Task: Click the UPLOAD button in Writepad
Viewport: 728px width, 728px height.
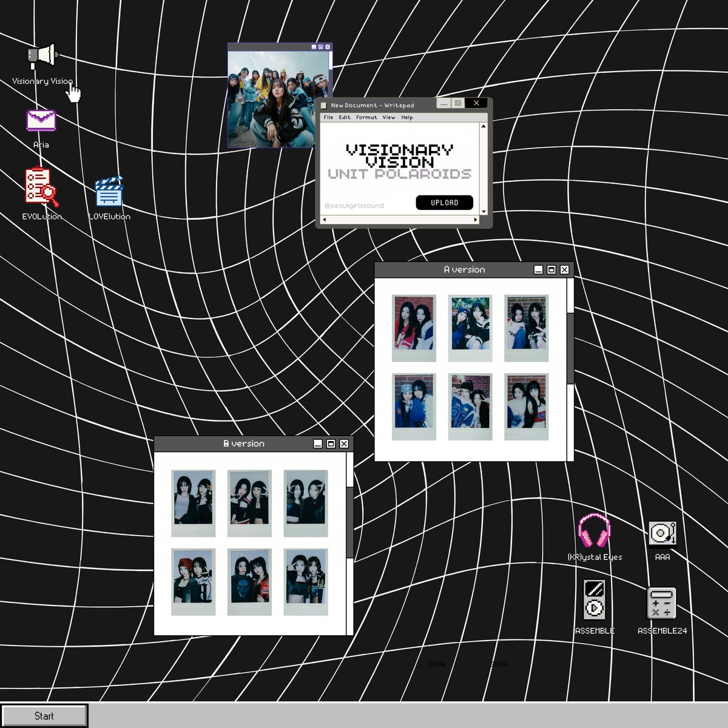Action: click(445, 203)
